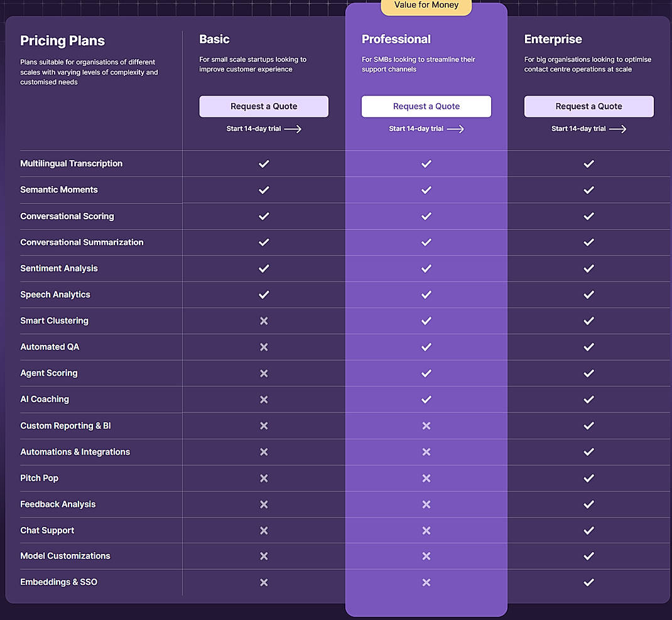This screenshot has height=620, width=672.
Task: Select the Professional column header
Action: point(396,39)
